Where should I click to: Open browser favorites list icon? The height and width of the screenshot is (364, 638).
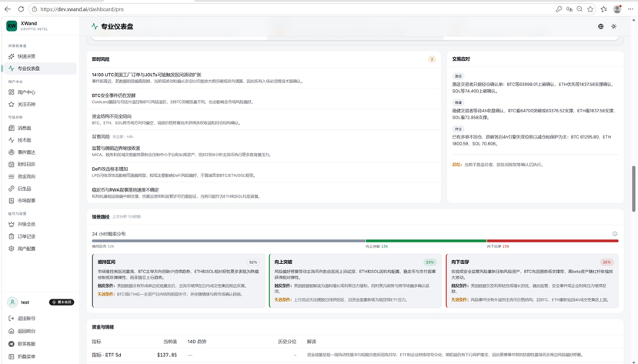point(604,9)
